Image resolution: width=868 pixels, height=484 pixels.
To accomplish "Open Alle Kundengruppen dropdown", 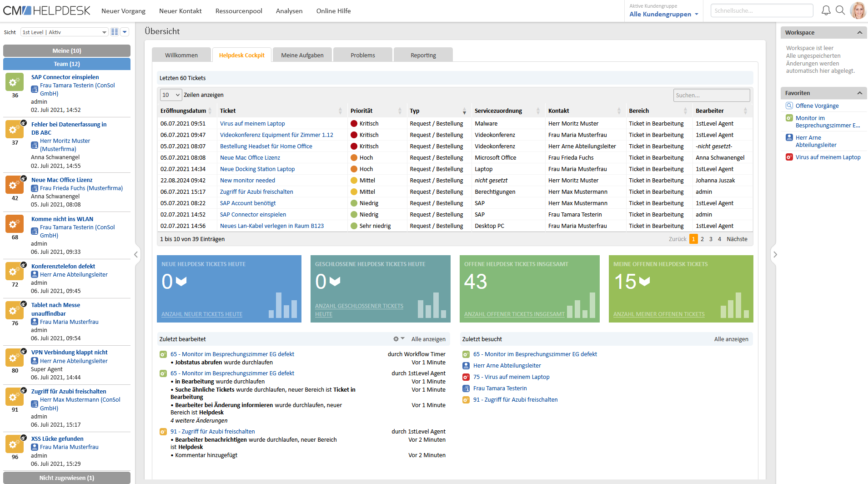I will click(663, 14).
